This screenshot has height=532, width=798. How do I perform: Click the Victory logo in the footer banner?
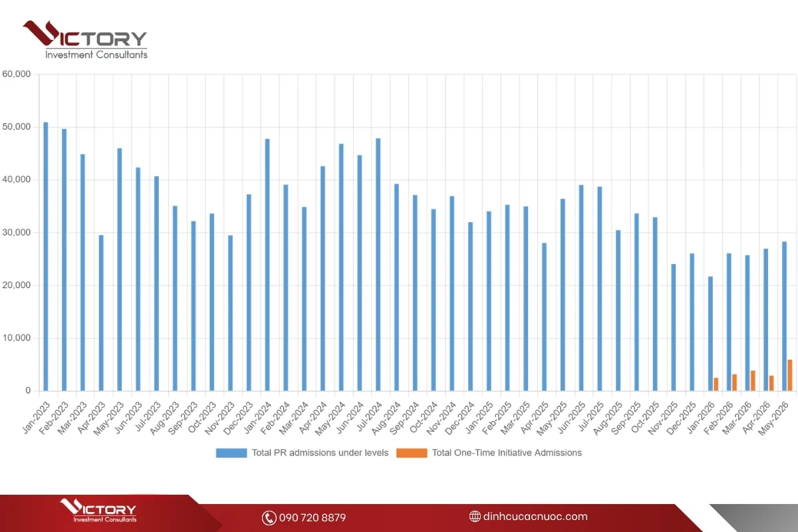[98, 511]
